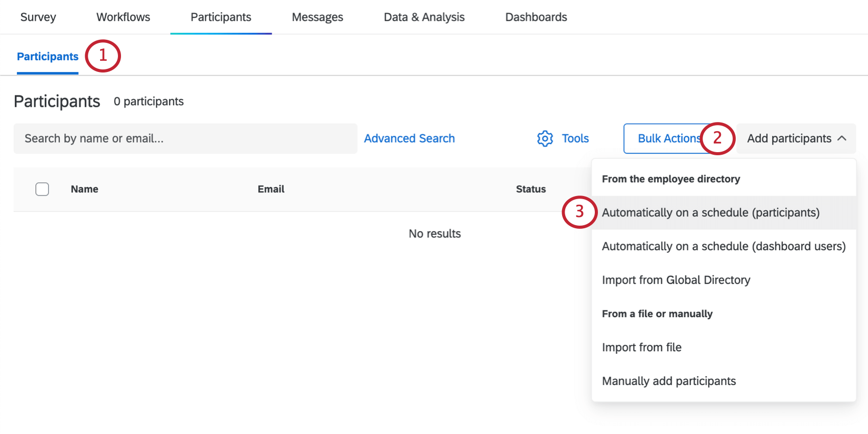Select Import from file option
Viewport: 868px width, 434px height.
click(x=641, y=348)
